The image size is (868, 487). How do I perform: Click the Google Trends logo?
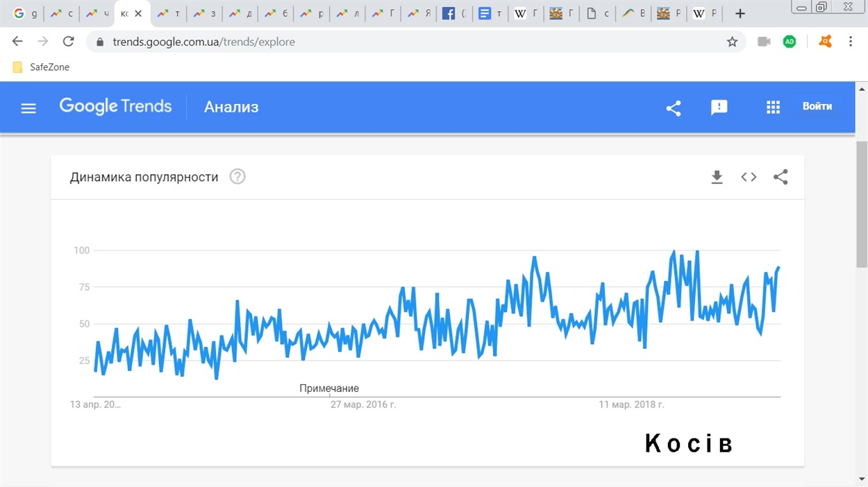click(115, 107)
